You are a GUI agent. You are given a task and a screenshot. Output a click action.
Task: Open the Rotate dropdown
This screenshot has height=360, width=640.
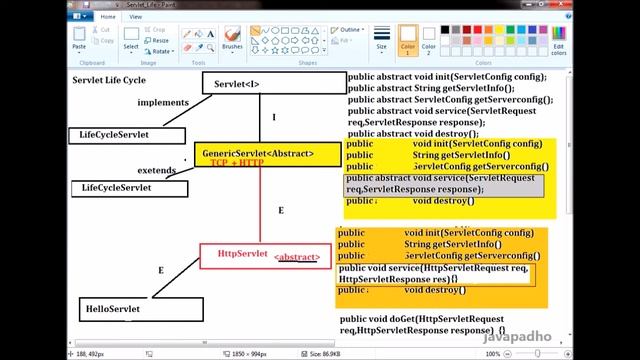(160, 51)
